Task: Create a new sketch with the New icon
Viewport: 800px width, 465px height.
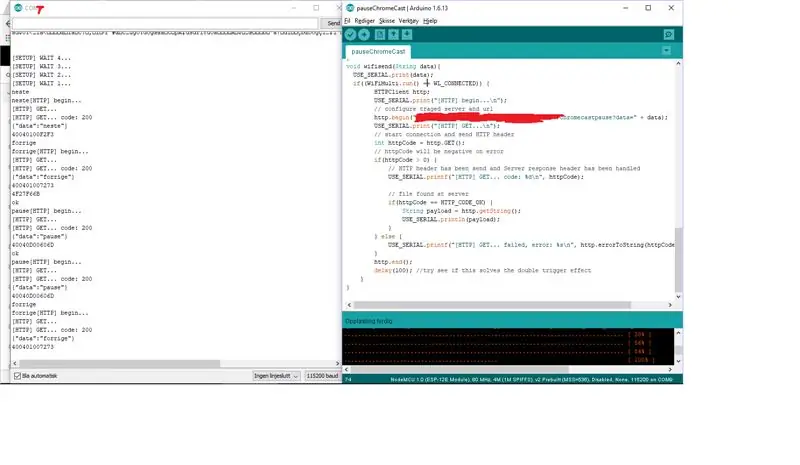Action: [380, 34]
